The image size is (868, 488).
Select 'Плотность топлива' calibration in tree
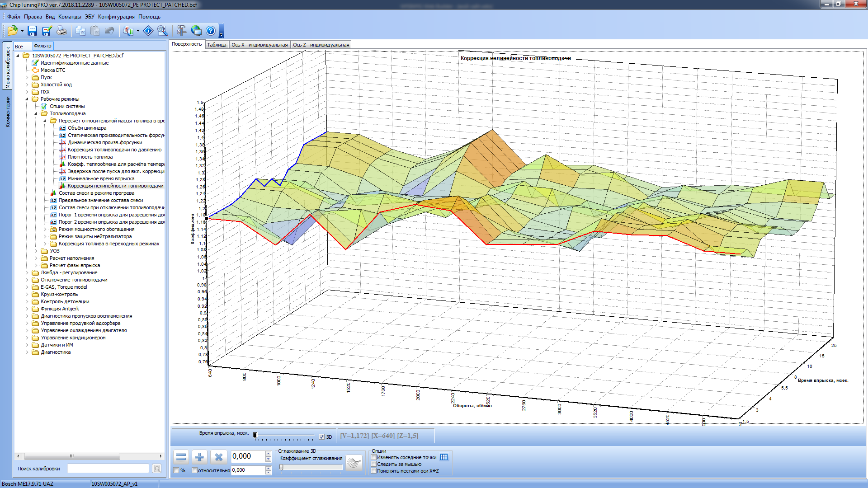pos(90,157)
